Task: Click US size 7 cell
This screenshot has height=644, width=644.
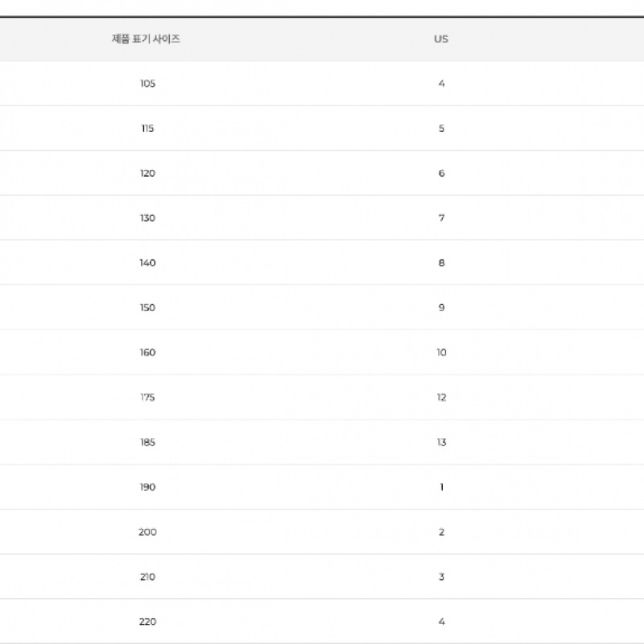Action: 441,218
